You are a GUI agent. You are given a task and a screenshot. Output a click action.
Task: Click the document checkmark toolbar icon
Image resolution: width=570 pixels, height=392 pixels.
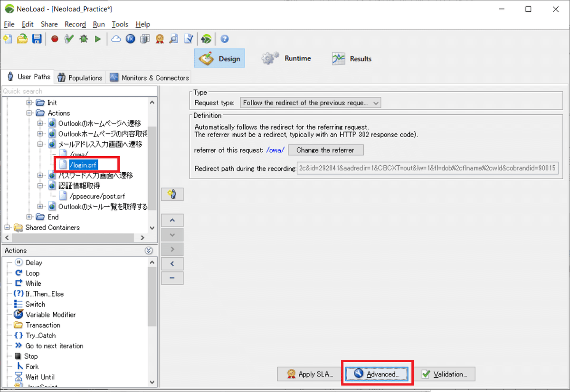189,39
